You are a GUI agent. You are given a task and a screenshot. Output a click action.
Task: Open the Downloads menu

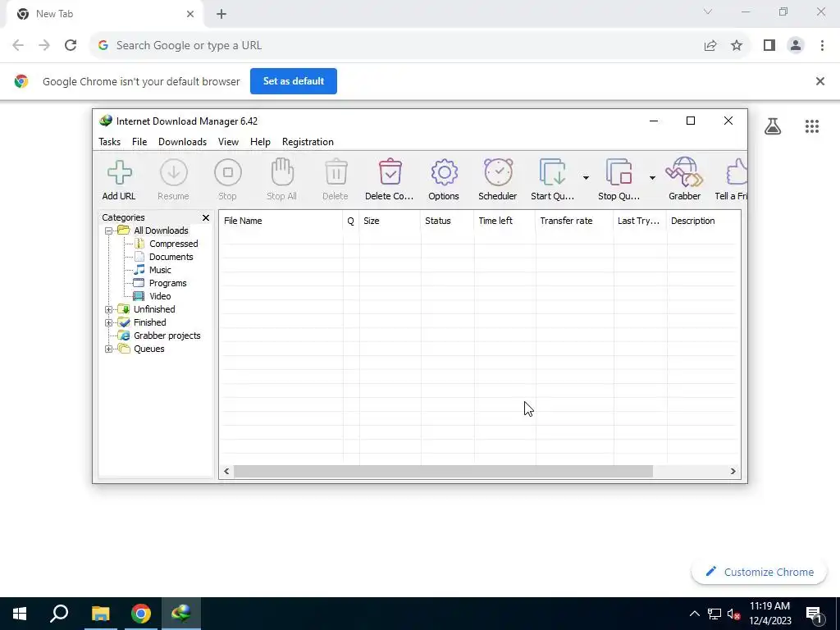click(x=182, y=142)
